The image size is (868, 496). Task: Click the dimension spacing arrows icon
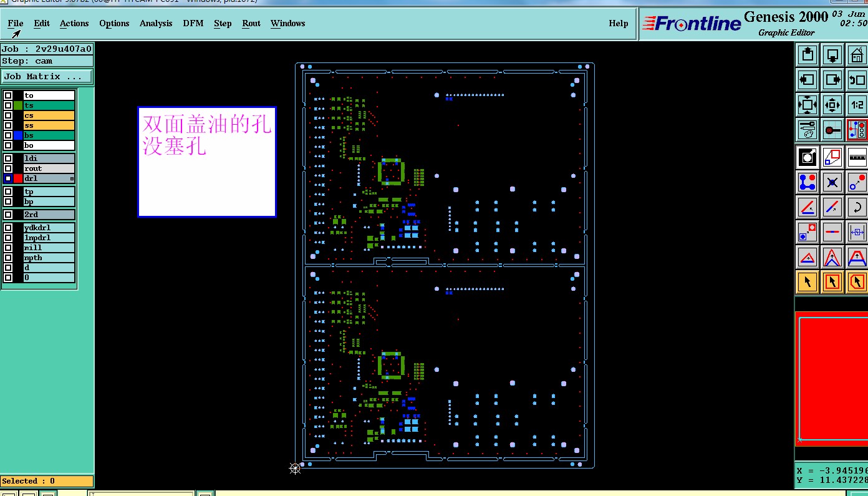[857, 232]
